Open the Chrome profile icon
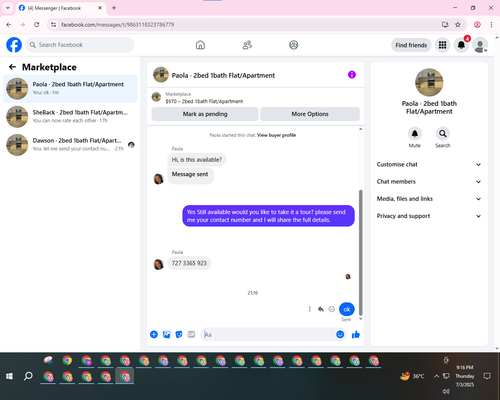This screenshot has height=400, width=500. point(477,24)
